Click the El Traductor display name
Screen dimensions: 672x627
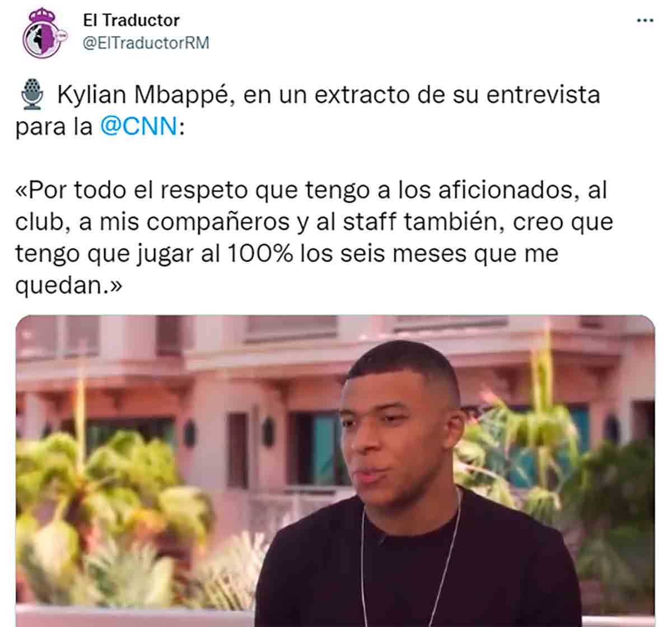[x=131, y=20]
